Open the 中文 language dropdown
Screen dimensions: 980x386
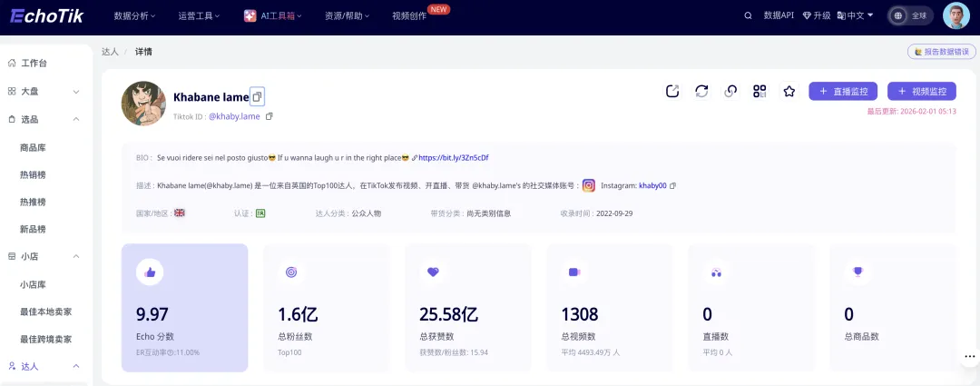pos(856,15)
